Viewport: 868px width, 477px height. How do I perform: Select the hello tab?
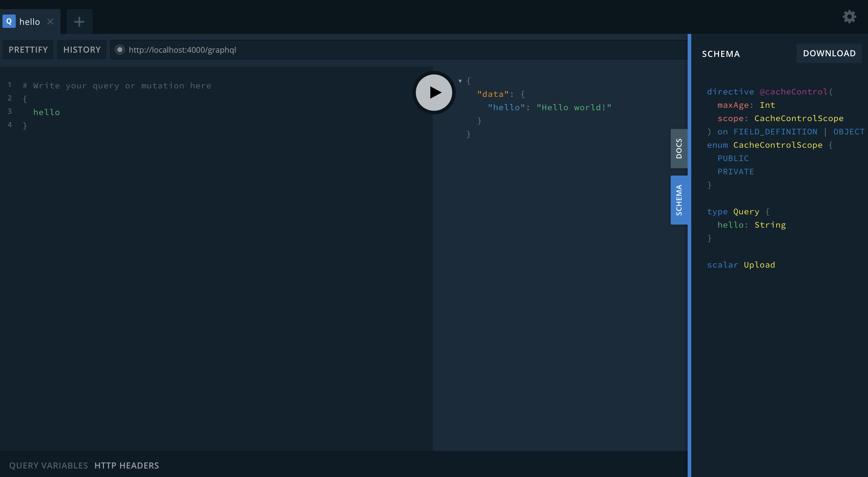(x=30, y=22)
